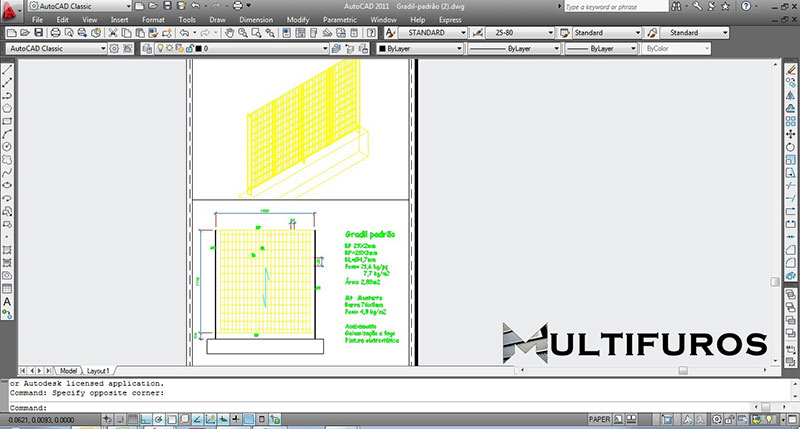The height and width of the screenshot is (429, 800).
Task: Open the ByLayer color control dropdown
Action: click(x=415, y=47)
